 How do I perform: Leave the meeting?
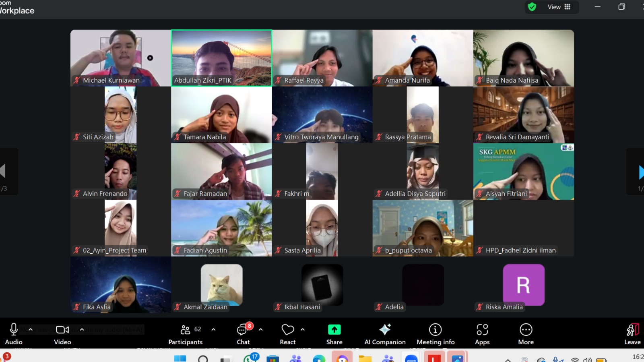pos(632,334)
